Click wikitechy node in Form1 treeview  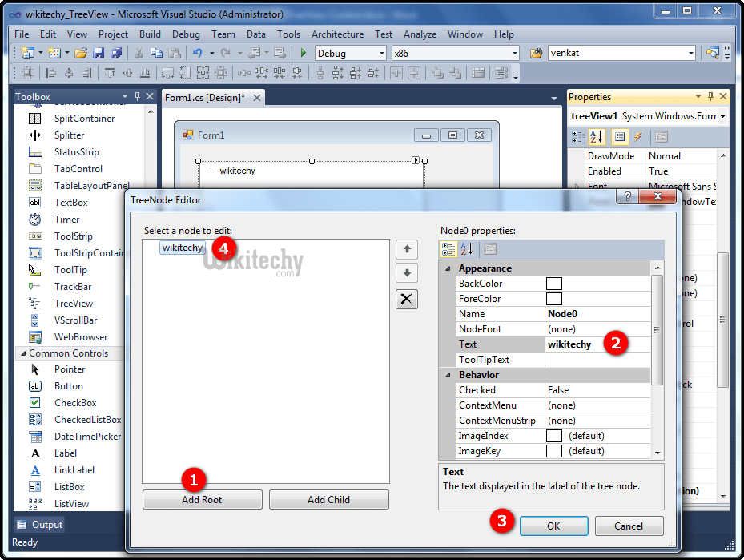(237, 171)
